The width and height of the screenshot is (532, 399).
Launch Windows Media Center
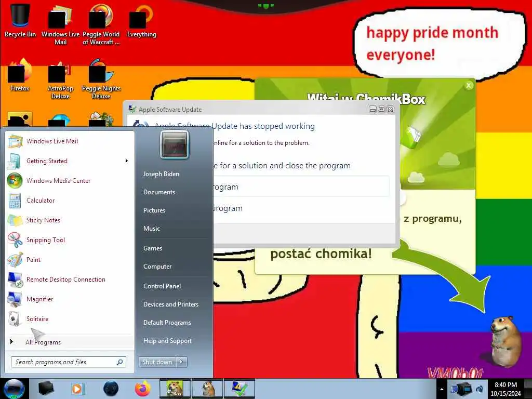(x=70, y=180)
